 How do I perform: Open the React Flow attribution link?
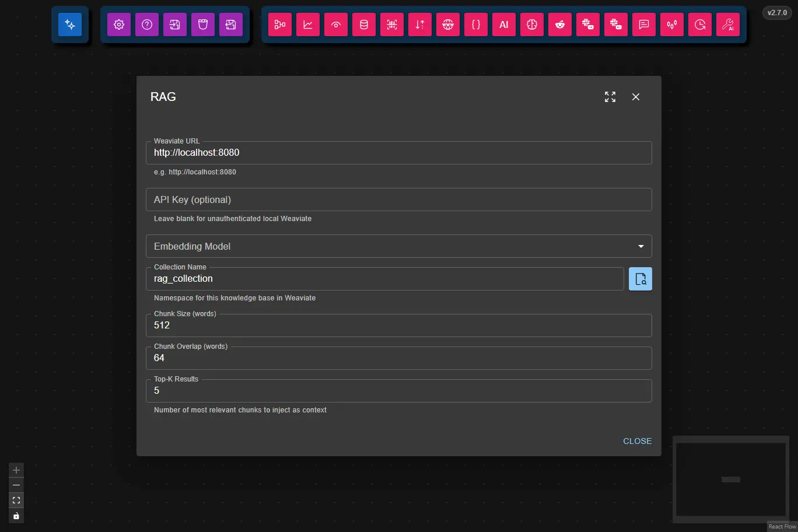pyautogui.click(x=782, y=527)
